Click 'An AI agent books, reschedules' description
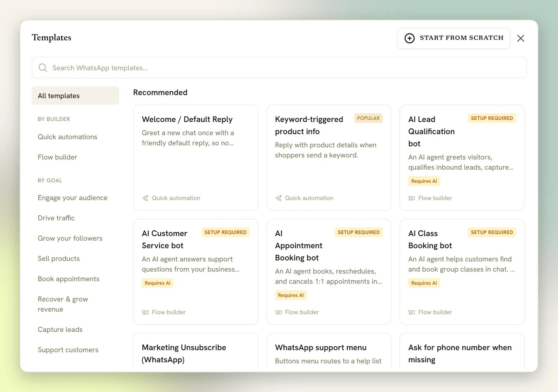 tap(329, 276)
